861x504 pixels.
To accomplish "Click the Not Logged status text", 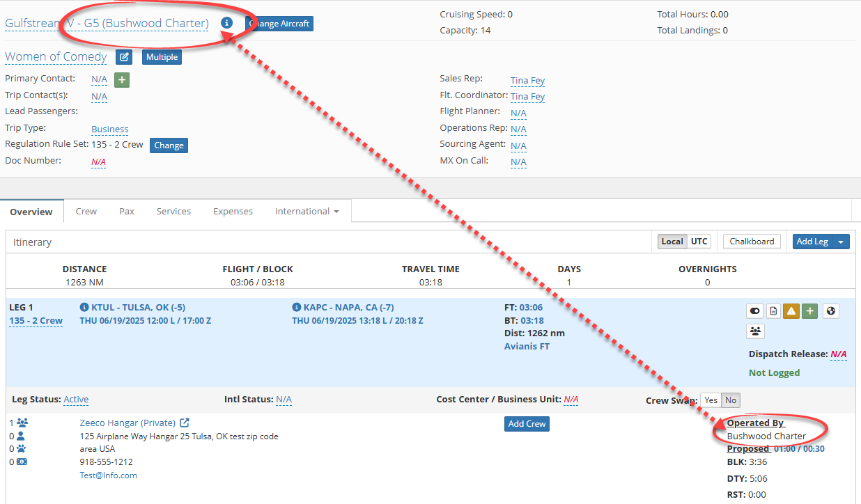I will click(774, 373).
